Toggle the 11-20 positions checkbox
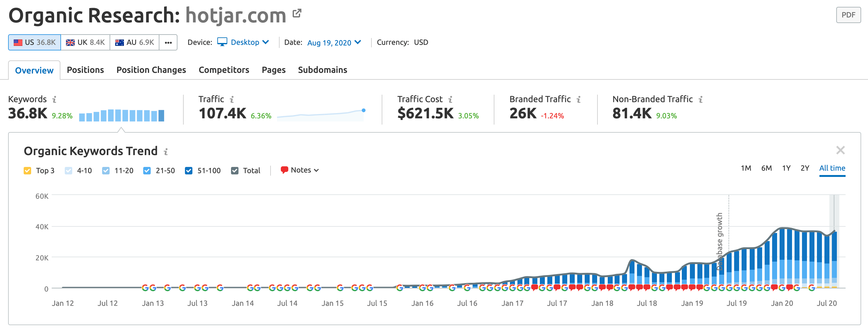 [106, 171]
